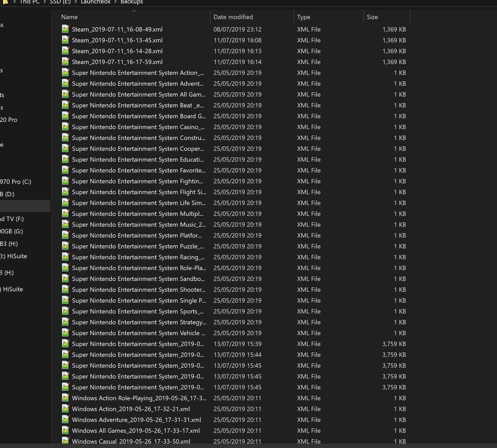Open the (I:) HiSuite entry in the sidebar
497x448 pixels.
(x=13, y=256)
